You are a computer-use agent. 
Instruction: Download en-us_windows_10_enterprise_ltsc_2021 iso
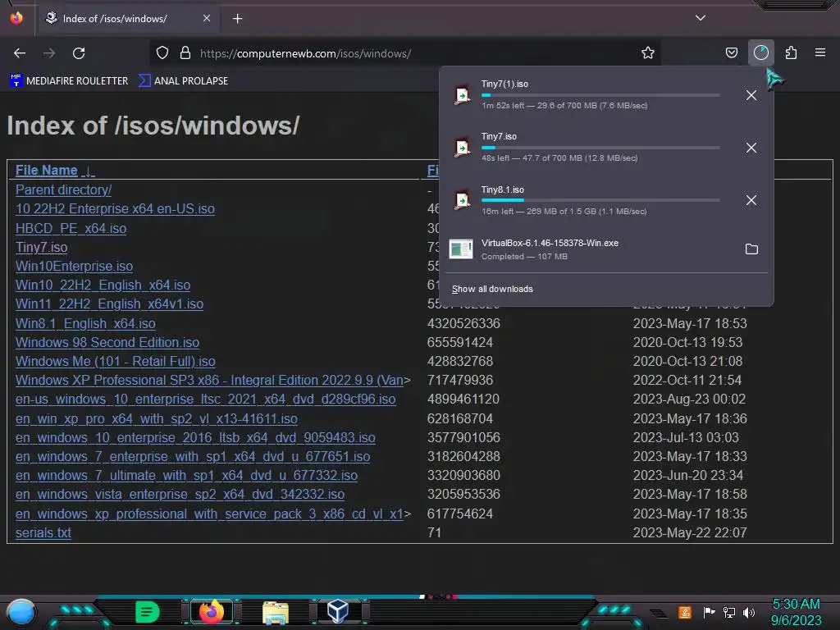tap(205, 399)
